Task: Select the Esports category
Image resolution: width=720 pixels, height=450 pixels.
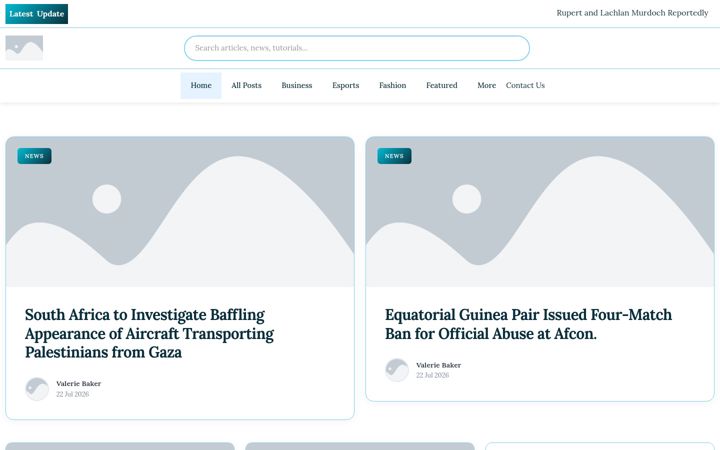Action: [346, 85]
